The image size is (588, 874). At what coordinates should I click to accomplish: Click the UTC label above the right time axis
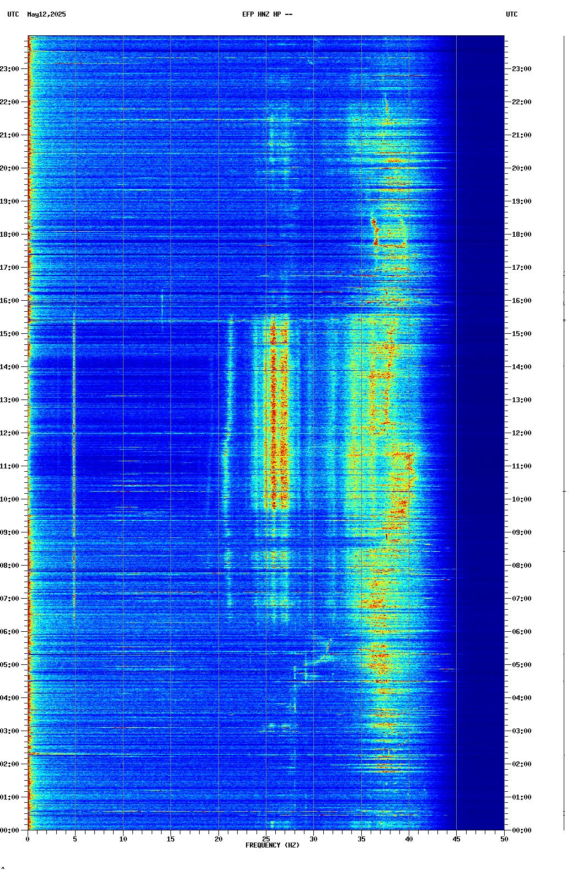(x=512, y=14)
